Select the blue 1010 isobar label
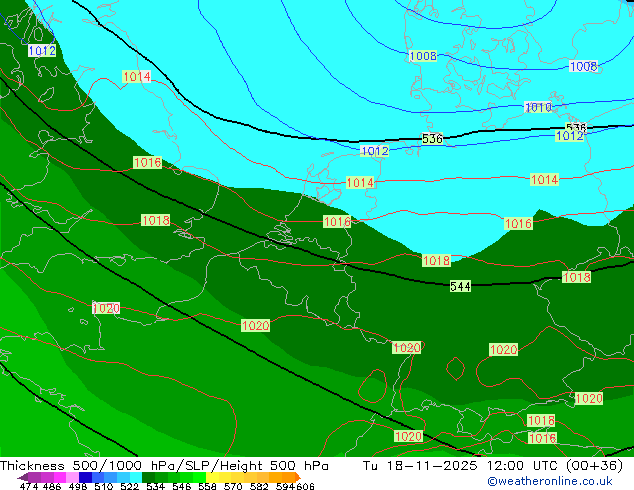The image size is (634, 490). click(x=538, y=107)
